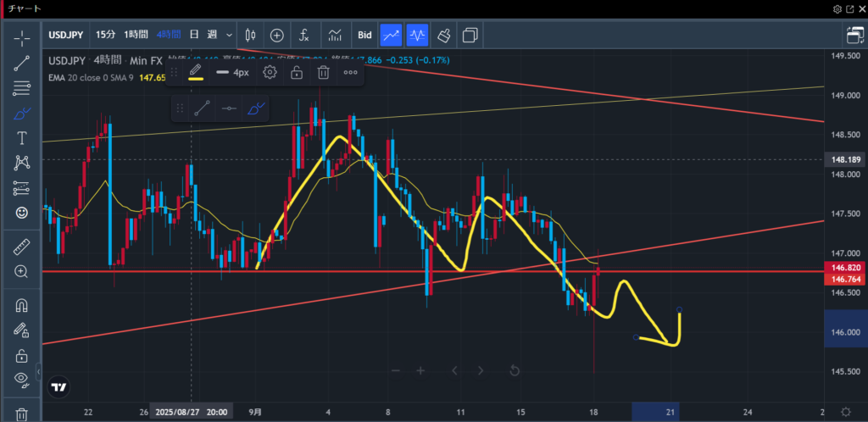Open candlestick chart style selector
868x422 pixels.
(250, 35)
